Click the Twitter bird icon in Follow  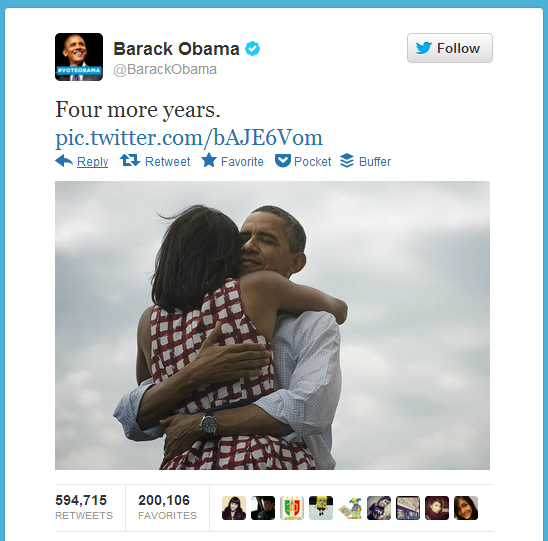(424, 48)
